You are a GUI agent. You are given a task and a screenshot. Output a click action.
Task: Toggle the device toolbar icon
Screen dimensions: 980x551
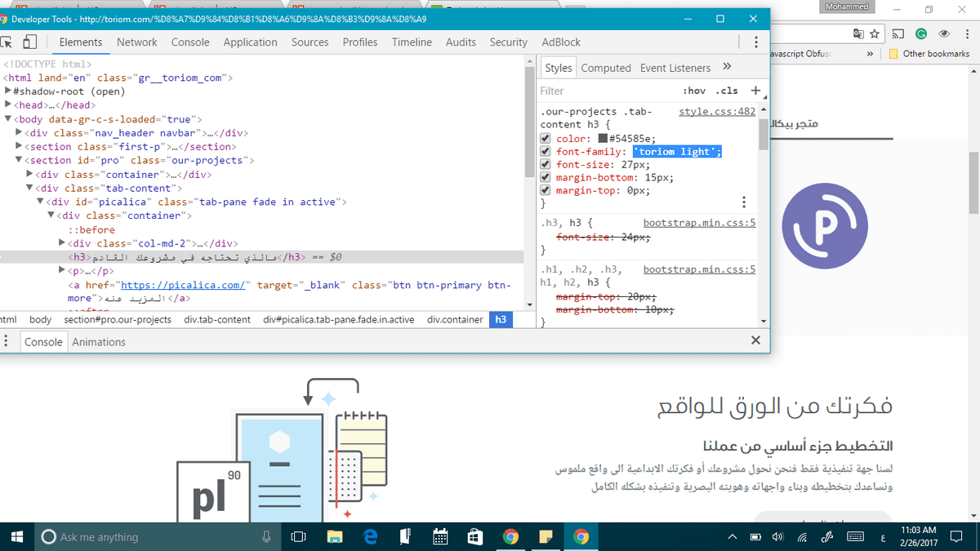(x=29, y=42)
